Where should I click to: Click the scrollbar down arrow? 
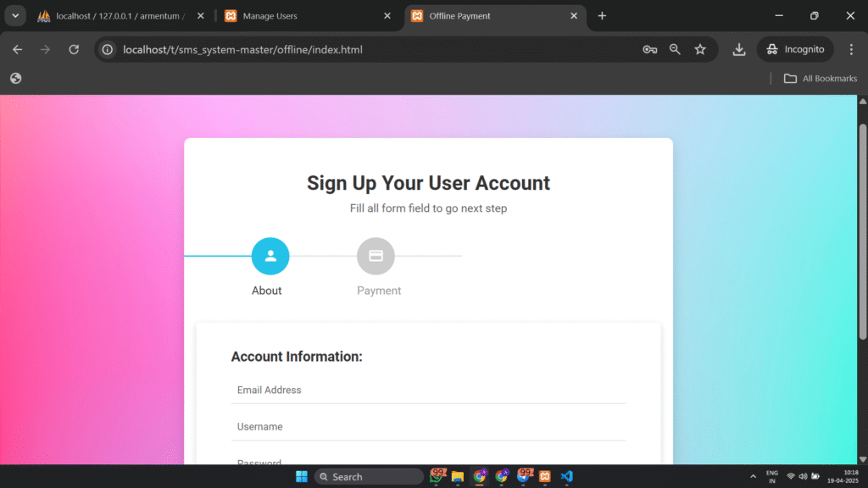point(862,459)
